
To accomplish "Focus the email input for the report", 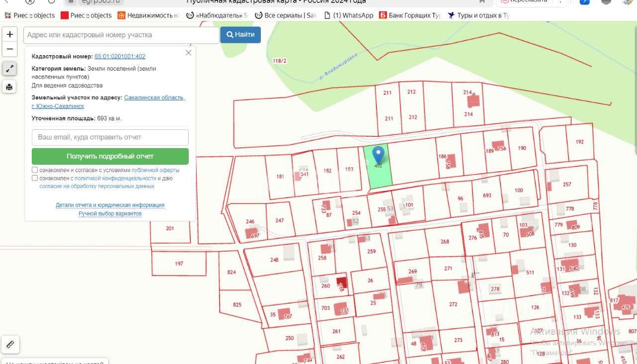I will pyautogui.click(x=110, y=137).
